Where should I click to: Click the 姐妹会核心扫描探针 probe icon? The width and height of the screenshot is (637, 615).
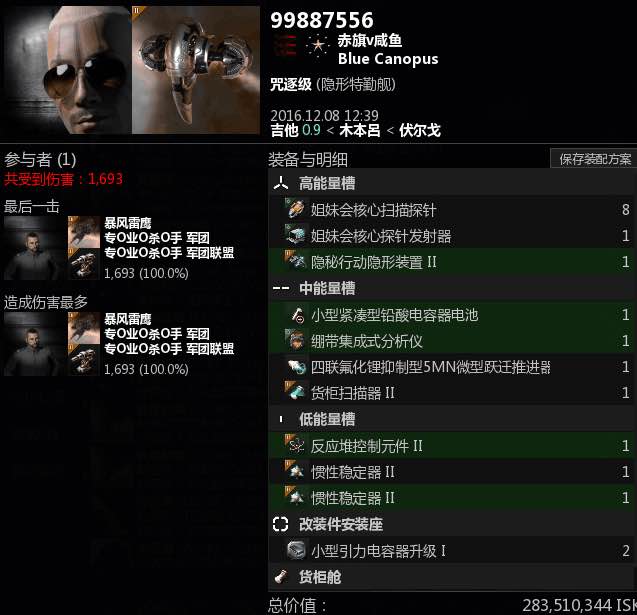[296, 209]
